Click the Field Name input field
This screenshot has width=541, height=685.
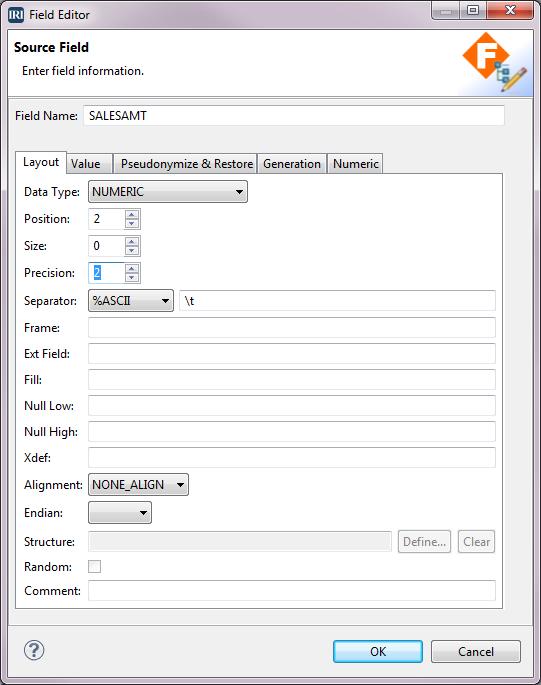[x=294, y=116]
